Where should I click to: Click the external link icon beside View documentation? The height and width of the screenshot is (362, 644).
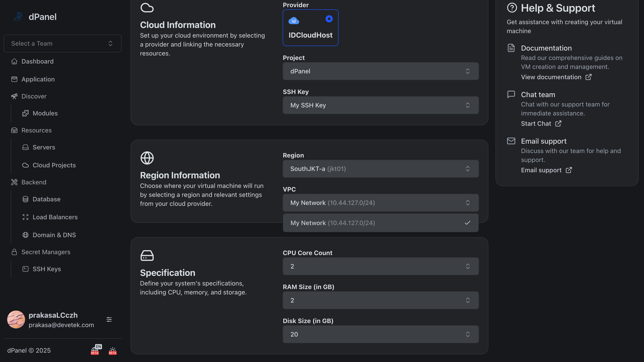[x=588, y=77]
